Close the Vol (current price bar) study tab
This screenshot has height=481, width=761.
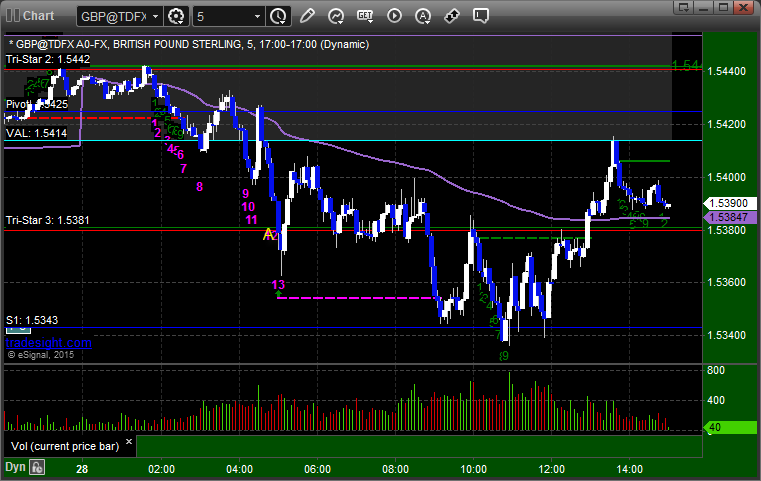129,442
